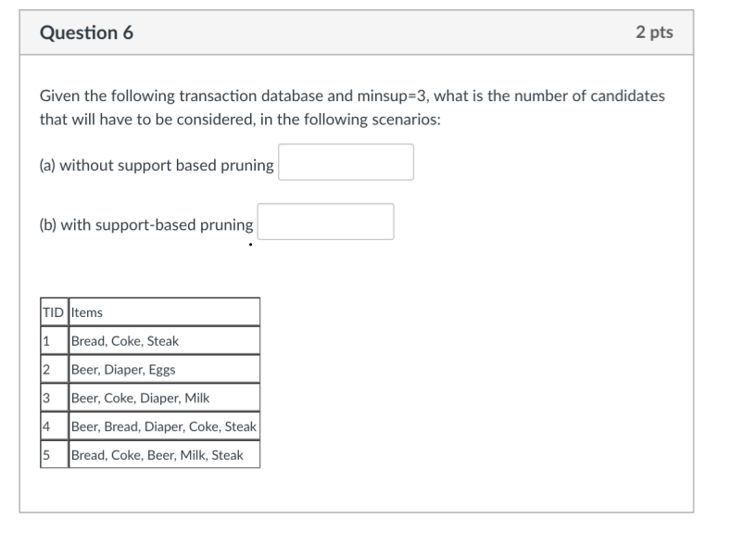Click the transaction database table border
The width and height of the screenshot is (756, 558).
[150, 299]
